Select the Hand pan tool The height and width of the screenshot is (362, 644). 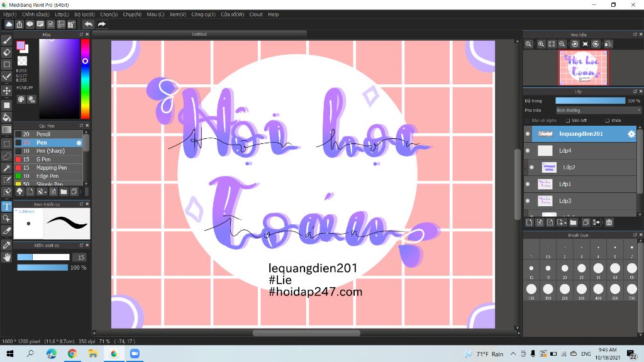point(6,257)
